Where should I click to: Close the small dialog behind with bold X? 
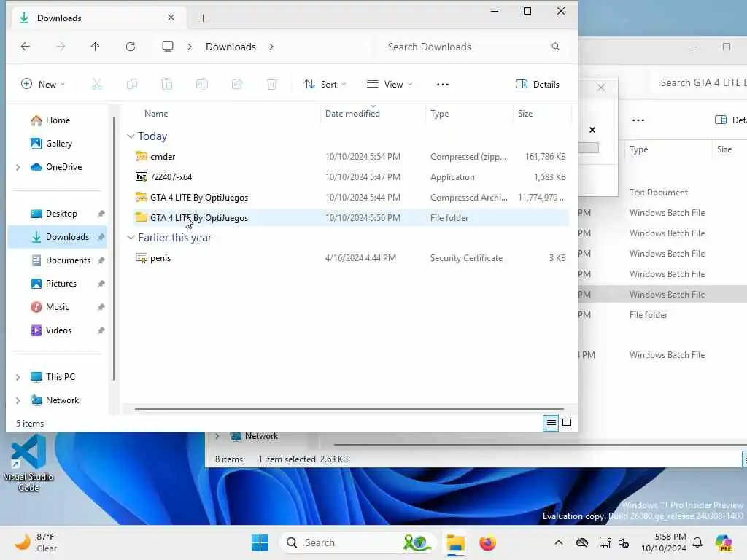[592, 130]
